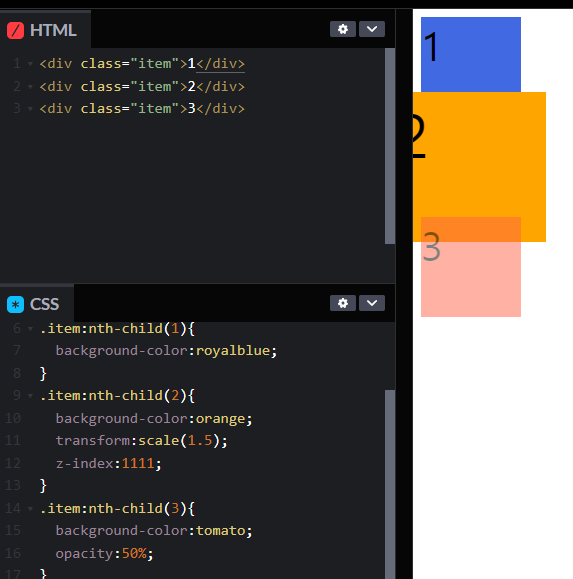Select the CSS editor tab label
This screenshot has width=573, height=579.
pyautogui.click(x=44, y=304)
